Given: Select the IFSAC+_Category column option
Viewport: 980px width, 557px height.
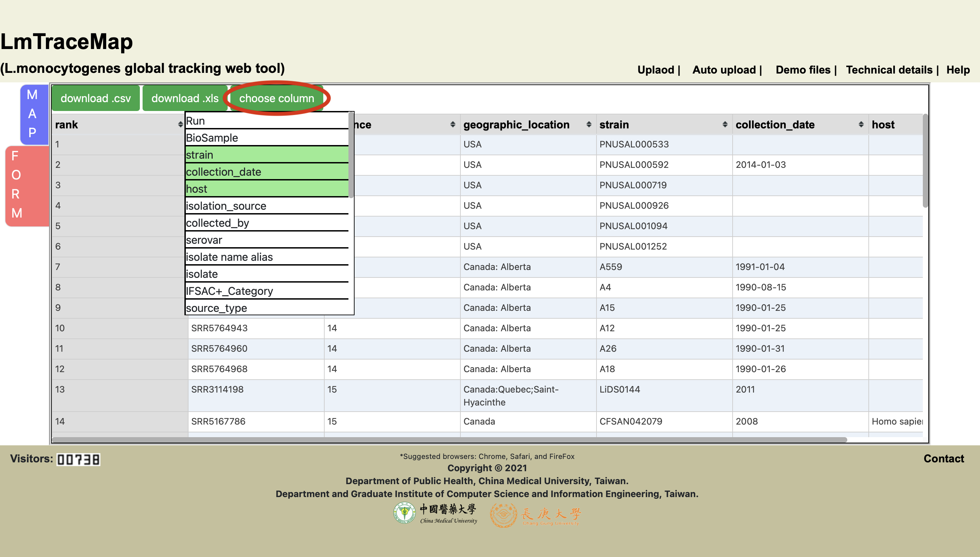Looking at the screenshot, I should click(x=267, y=291).
